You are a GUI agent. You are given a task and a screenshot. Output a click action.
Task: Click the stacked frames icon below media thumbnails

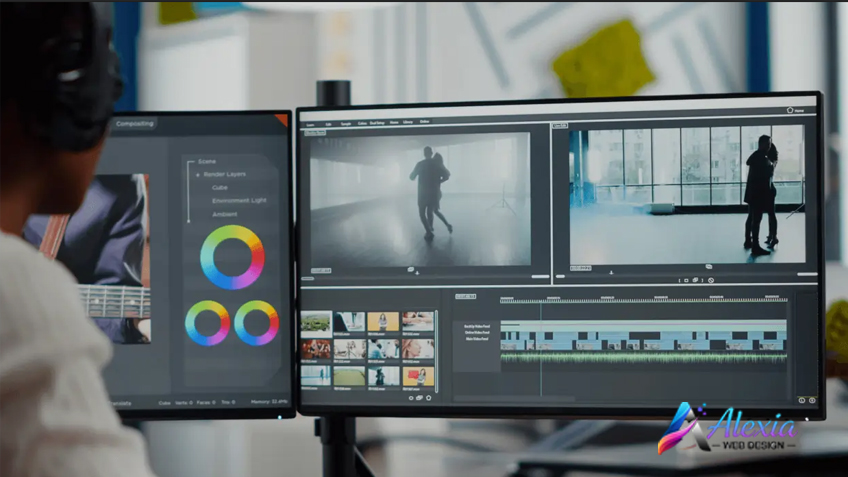tap(419, 397)
